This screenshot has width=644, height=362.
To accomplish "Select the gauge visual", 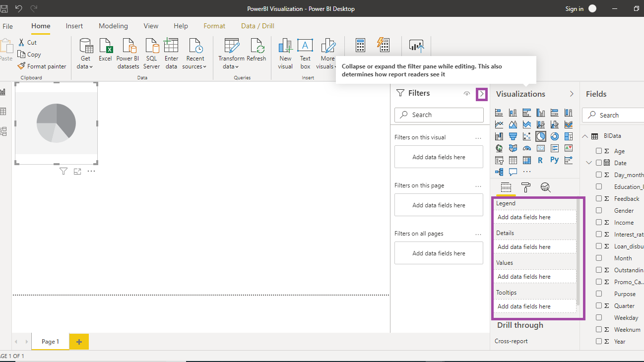I will point(527,148).
